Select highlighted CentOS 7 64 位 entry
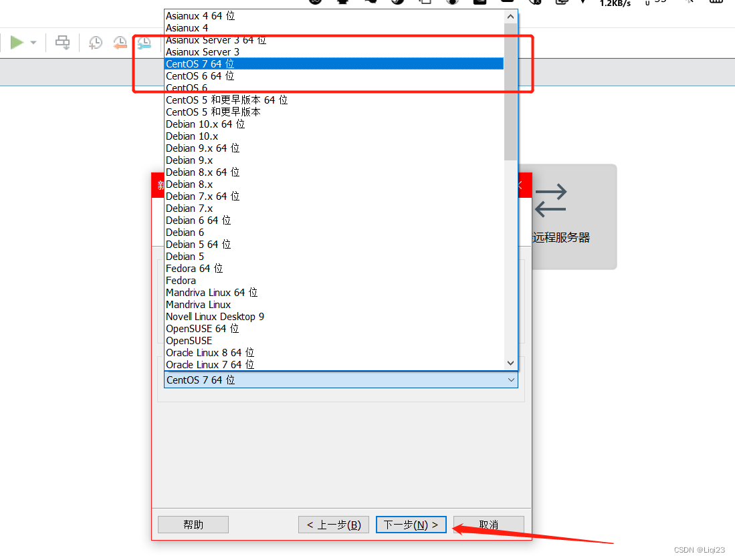The image size is (735, 560). (x=334, y=63)
